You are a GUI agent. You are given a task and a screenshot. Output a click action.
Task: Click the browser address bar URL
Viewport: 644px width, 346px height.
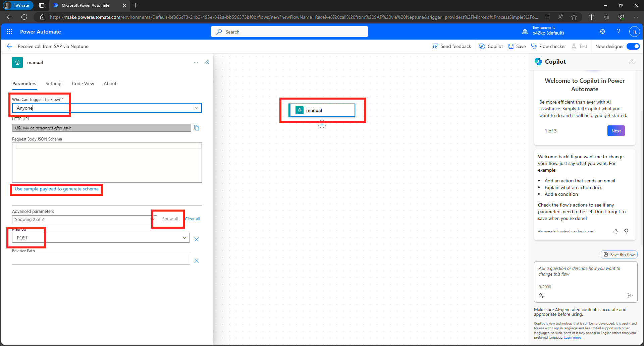(294, 17)
